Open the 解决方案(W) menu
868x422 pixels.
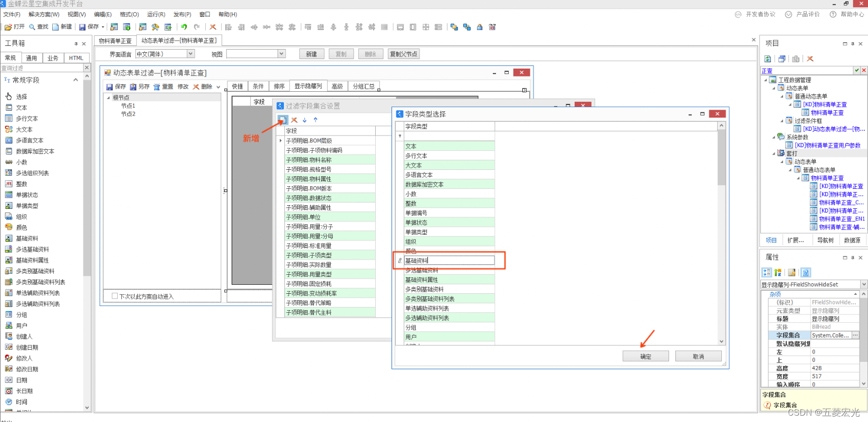(44, 14)
